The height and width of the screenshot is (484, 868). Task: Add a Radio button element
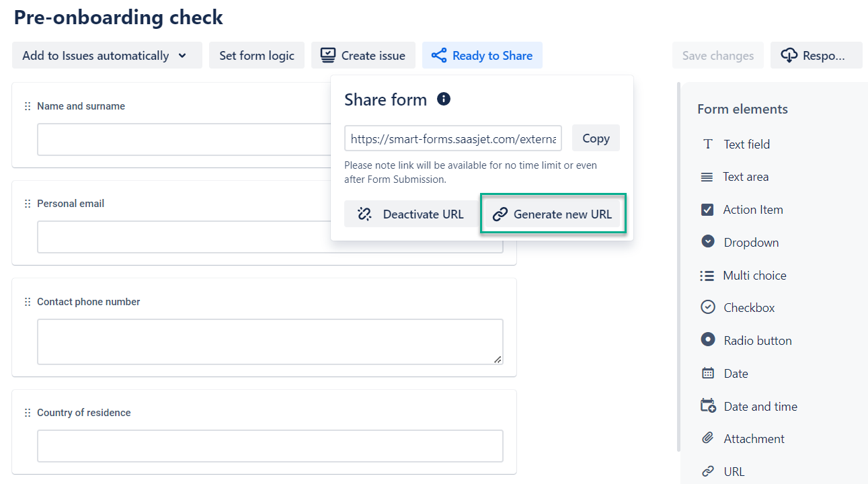[x=757, y=341]
